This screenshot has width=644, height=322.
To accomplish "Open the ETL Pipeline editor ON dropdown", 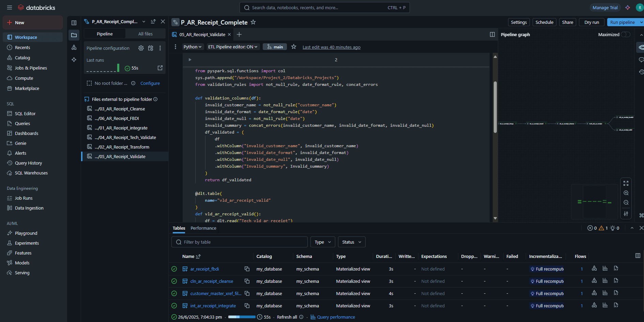I will [233, 47].
